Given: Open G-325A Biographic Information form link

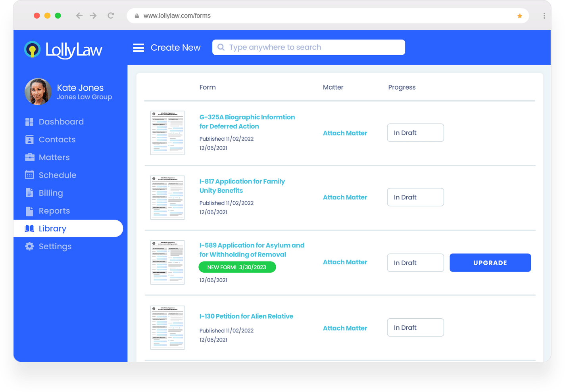Looking at the screenshot, I should 247,122.
